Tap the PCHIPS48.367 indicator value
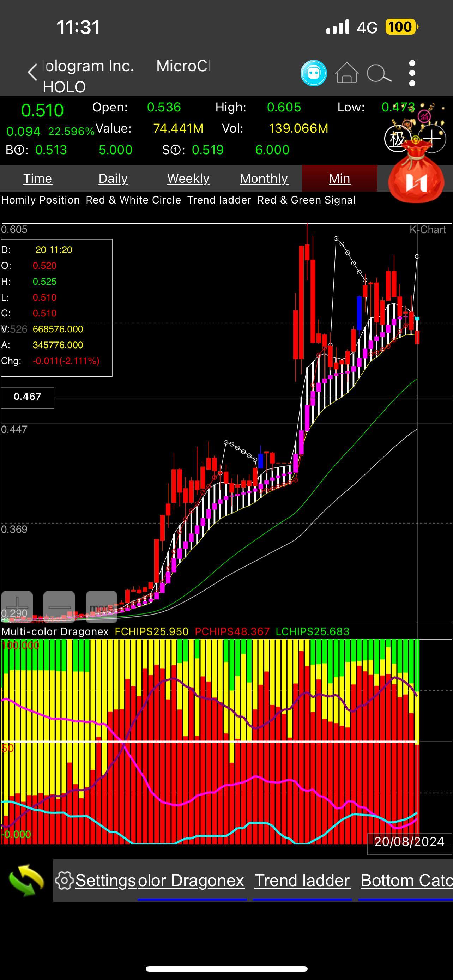453x980 pixels. [x=232, y=631]
